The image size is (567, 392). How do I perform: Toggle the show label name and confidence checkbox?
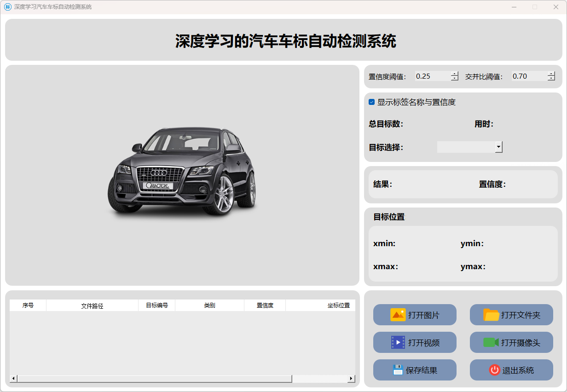click(x=371, y=102)
